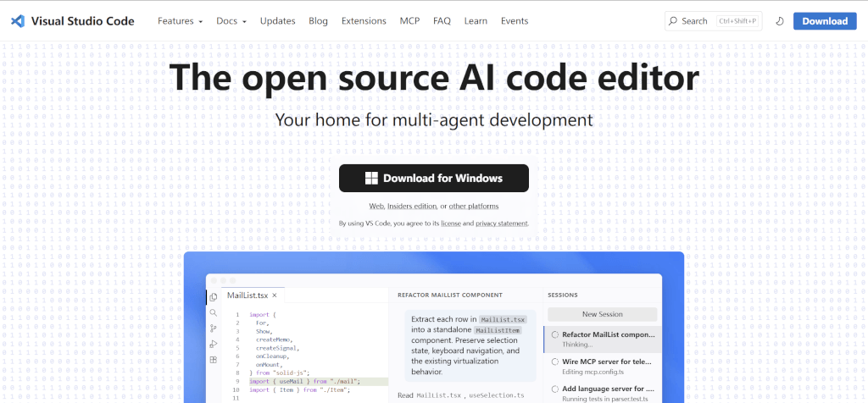868x403 pixels.
Task: Click the import Item code line
Action: 300,389
